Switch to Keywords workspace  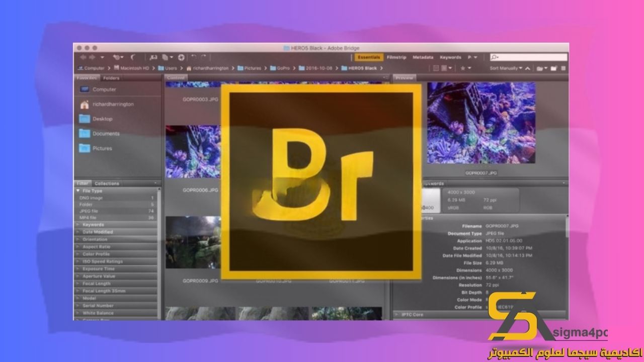tap(450, 57)
